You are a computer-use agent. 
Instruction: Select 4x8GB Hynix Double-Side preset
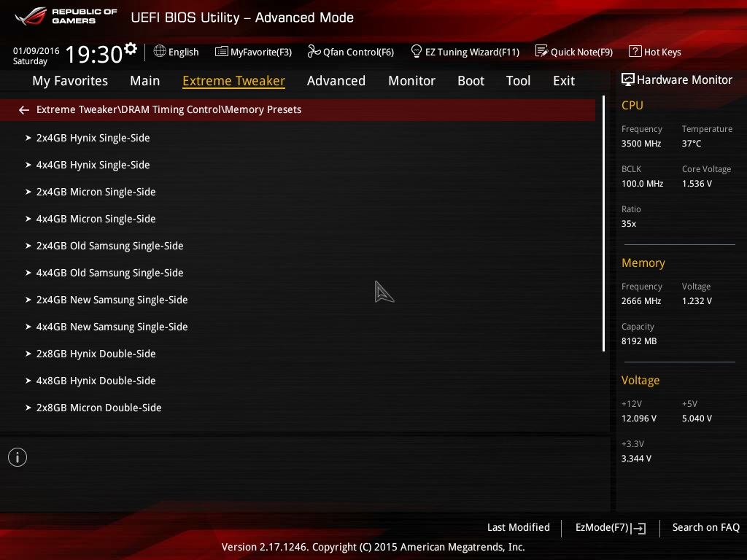click(x=96, y=381)
